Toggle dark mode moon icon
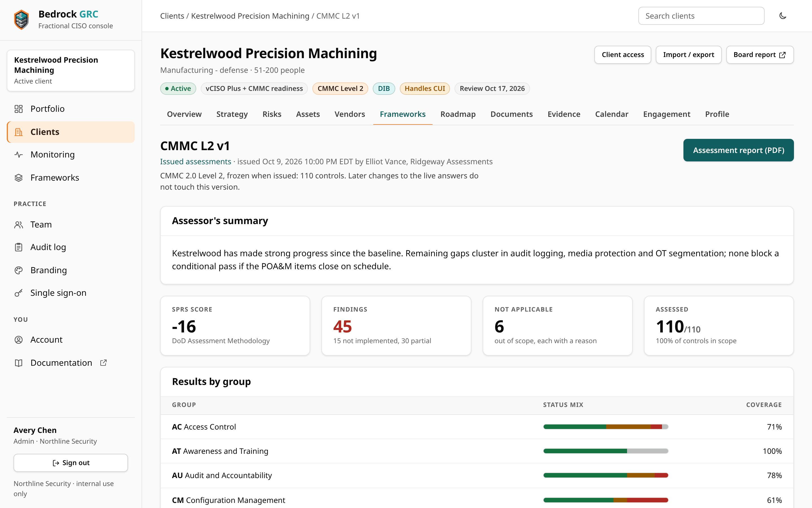The height and width of the screenshot is (508, 812). coord(782,16)
